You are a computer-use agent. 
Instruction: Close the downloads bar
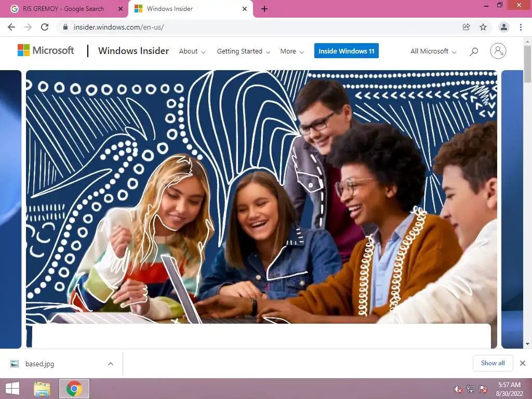523,363
